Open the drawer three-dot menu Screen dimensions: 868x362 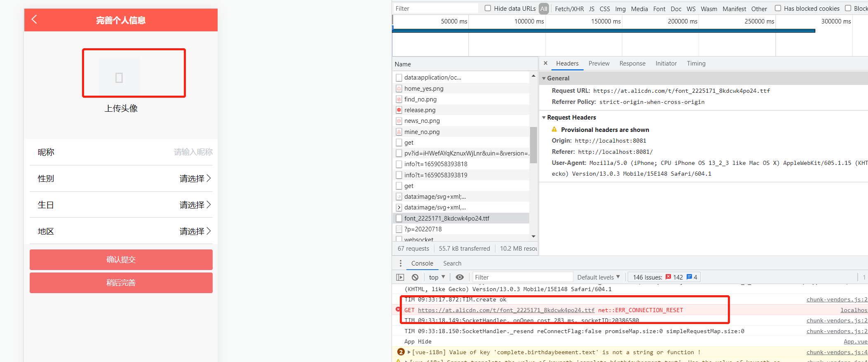tap(401, 263)
